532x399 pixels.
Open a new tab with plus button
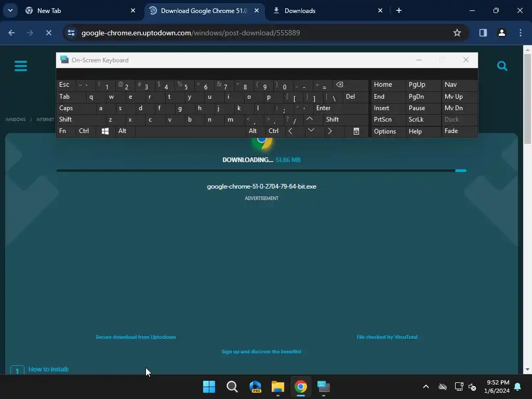(399, 10)
